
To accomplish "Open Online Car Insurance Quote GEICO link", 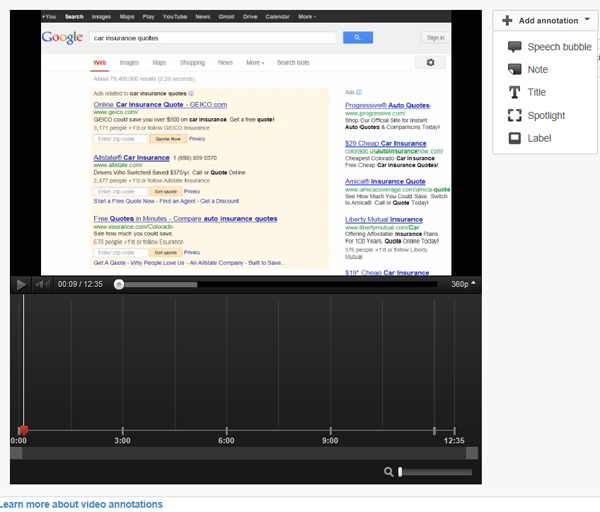I will [x=160, y=104].
